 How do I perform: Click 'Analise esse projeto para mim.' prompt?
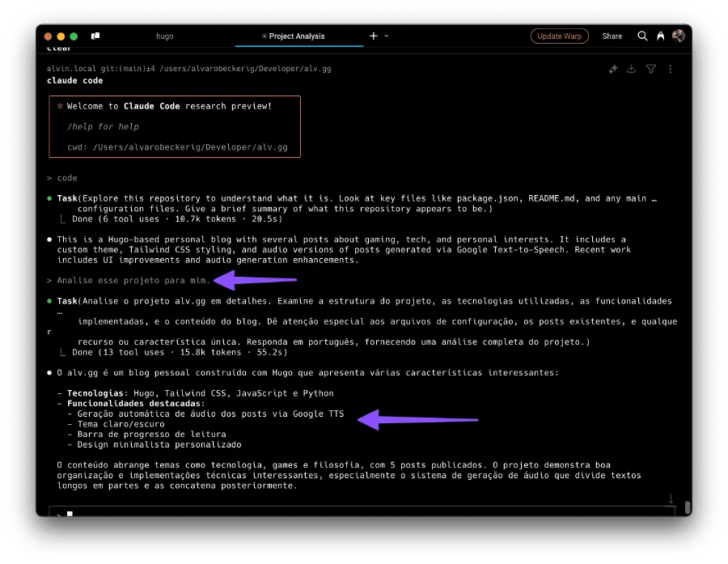(133, 280)
